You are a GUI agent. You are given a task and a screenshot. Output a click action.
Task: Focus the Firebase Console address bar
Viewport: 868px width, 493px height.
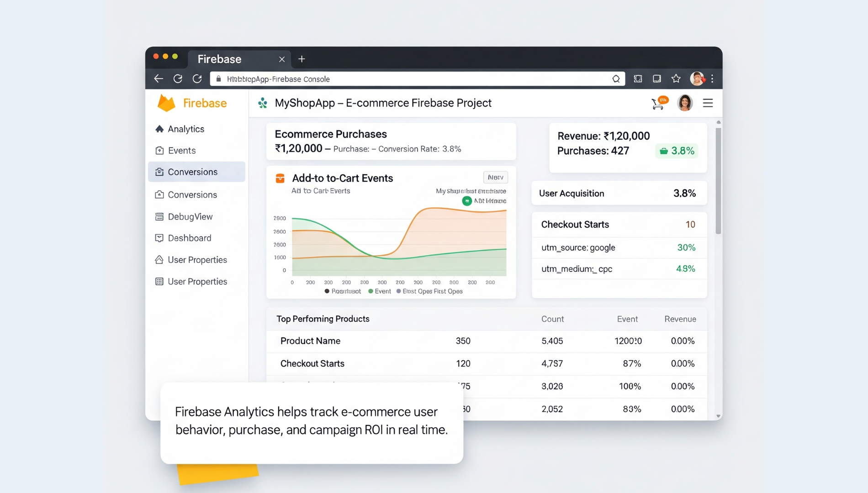[x=417, y=79]
